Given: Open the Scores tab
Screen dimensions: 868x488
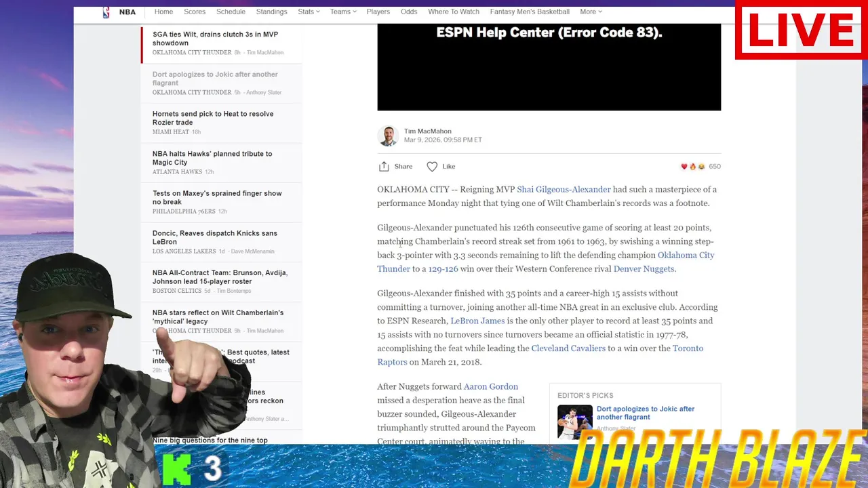Looking at the screenshot, I should click(195, 12).
